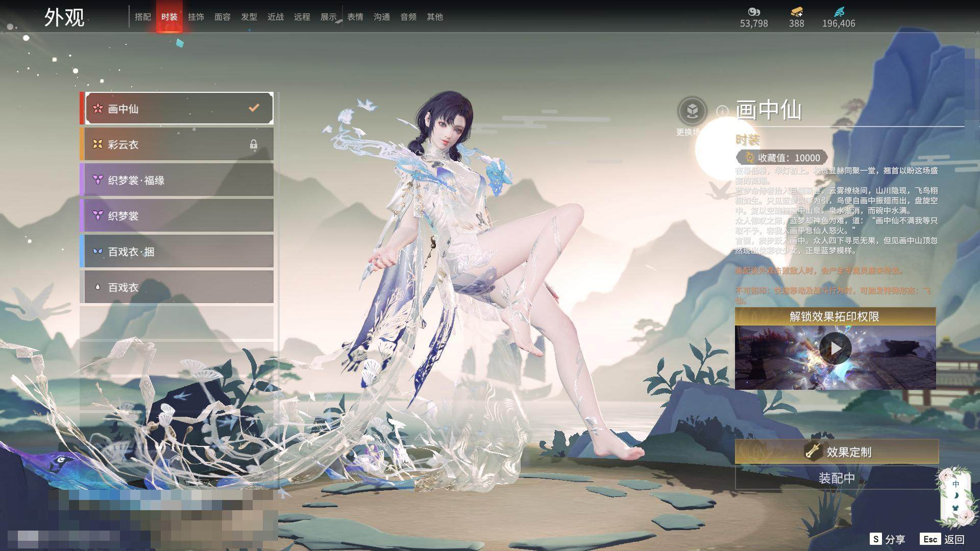This screenshot has height=551, width=980.
Task: Click the Esc 返回 back button
Action: click(942, 539)
